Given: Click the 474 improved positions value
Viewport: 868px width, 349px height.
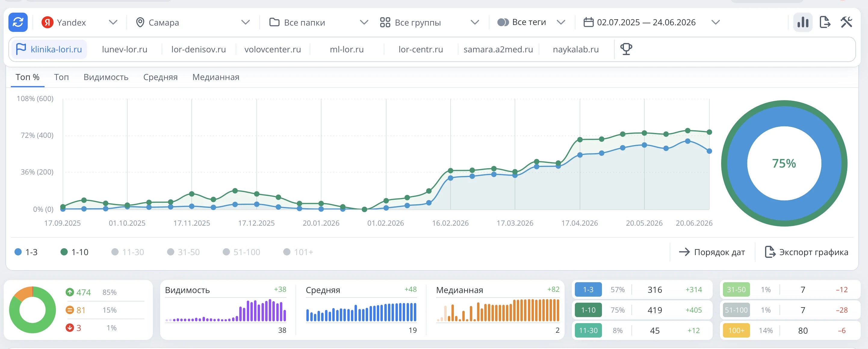Looking at the screenshot, I should 83,292.
